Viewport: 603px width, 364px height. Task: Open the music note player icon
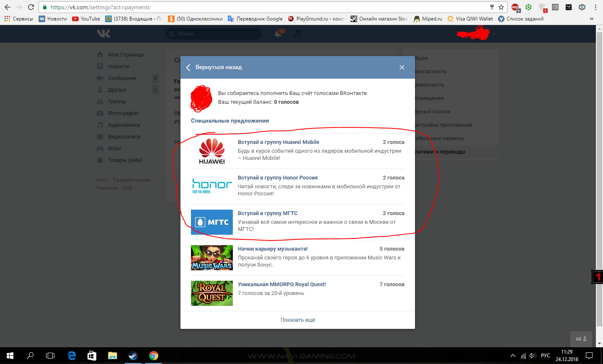(x=297, y=33)
